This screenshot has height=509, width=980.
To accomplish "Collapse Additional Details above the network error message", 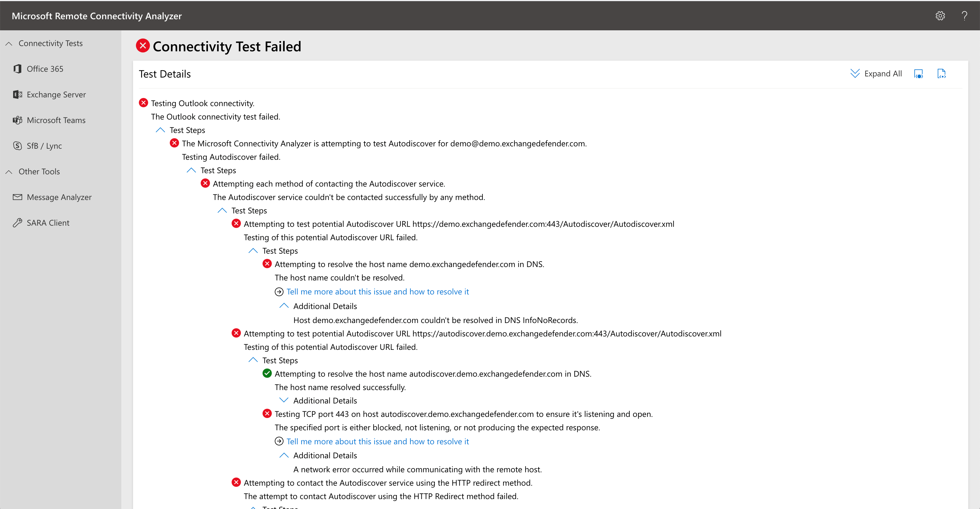I will click(x=284, y=455).
